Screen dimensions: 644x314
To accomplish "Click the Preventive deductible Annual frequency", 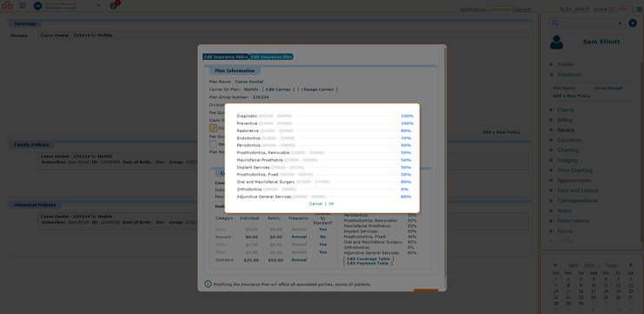I will [x=299, y=237].
